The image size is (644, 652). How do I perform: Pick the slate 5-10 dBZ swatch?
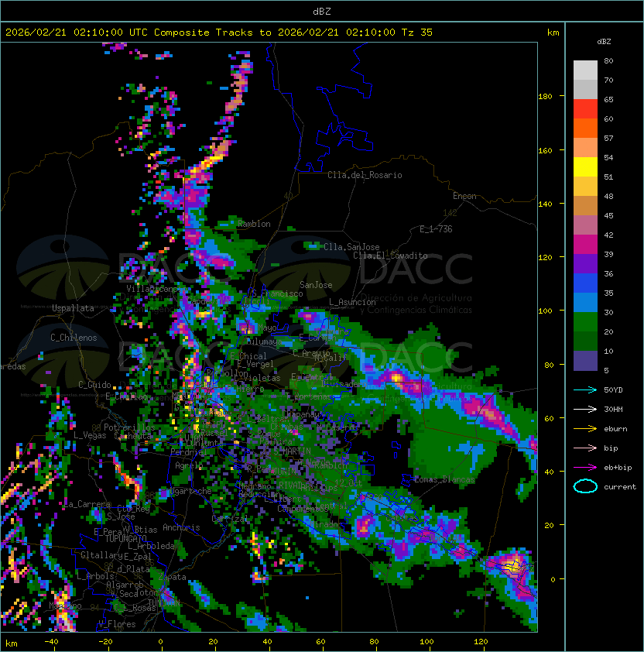tap(585, 361)
